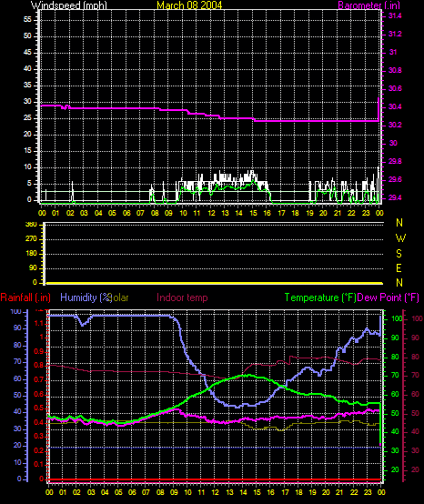The image size is (424, 504).
Task: Click the Solar legend label
Action: click(x=120, y=297)
